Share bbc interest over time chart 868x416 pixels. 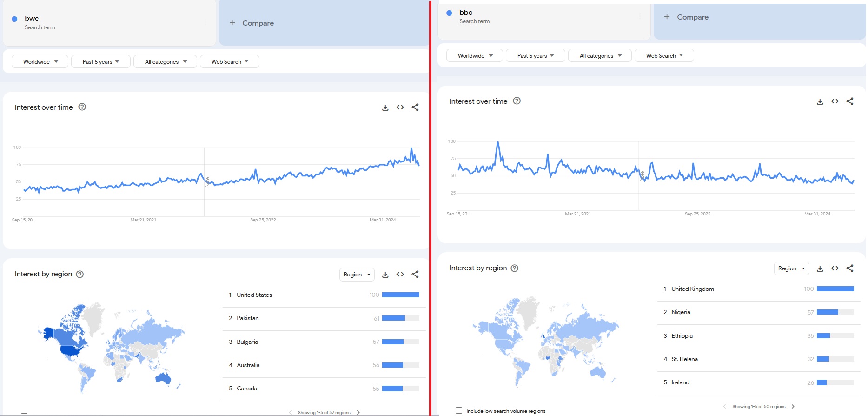tap(850, 101)
